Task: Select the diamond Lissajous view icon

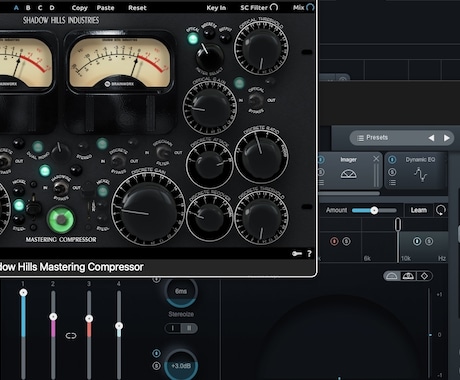Action: [424, 276]
